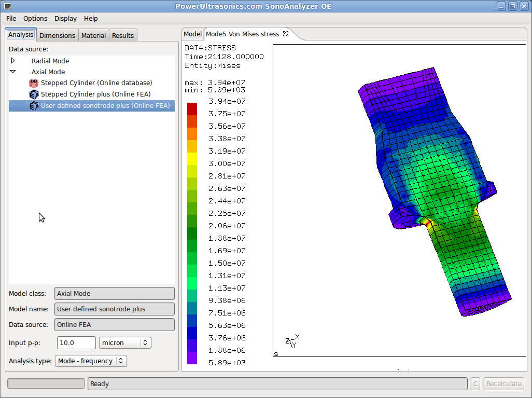Click the Input p-p value field
Image resolution: width=532 pixels, height=398 pixels.
(76, 342)
